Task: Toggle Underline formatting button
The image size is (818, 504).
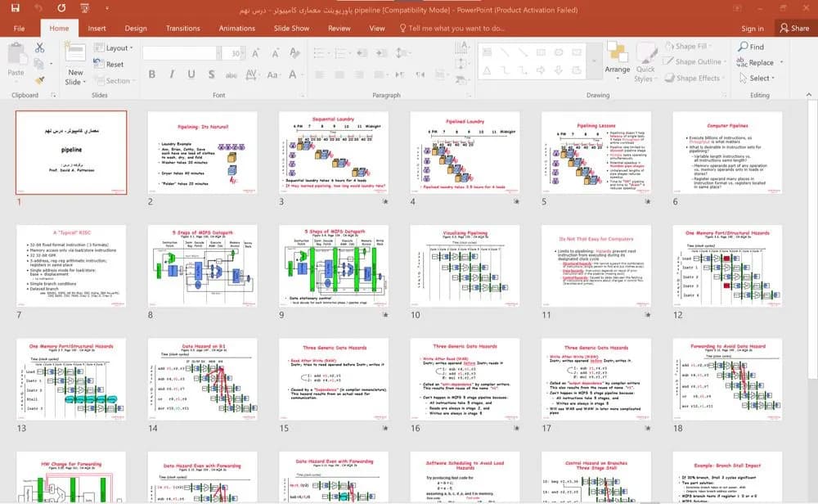Action: click(191, 74)
